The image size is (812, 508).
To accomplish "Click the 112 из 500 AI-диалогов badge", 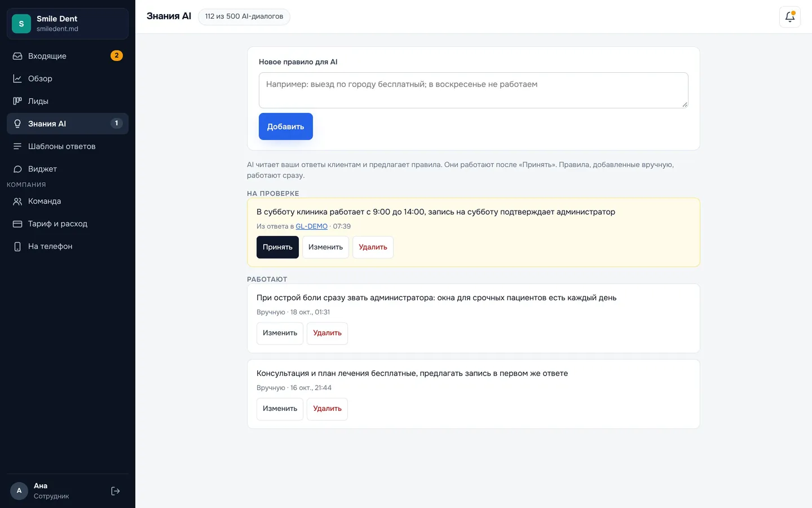I will 244,16.
